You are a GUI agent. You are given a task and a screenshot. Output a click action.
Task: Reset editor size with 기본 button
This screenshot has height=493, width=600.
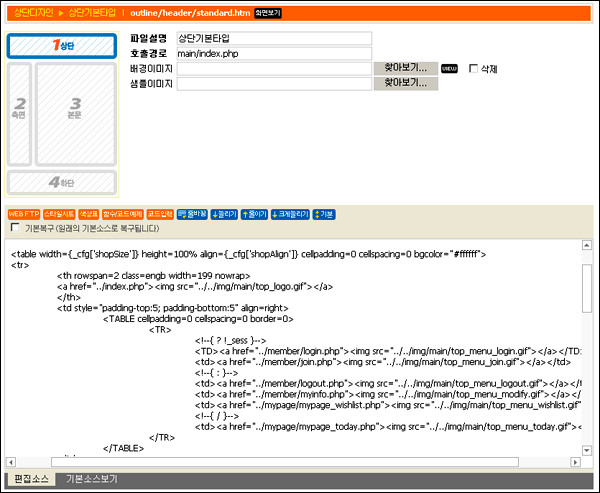[x=324, y=214]
